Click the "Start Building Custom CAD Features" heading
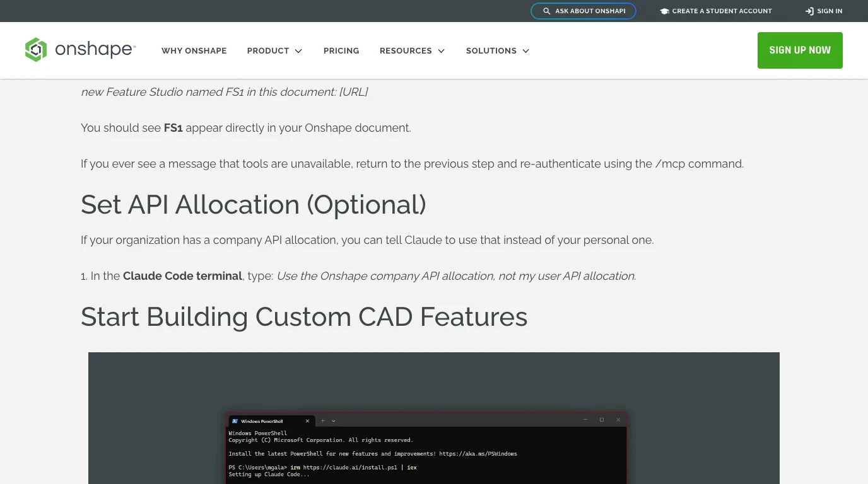This screenshot has width=868, height=484. (304, 316)
